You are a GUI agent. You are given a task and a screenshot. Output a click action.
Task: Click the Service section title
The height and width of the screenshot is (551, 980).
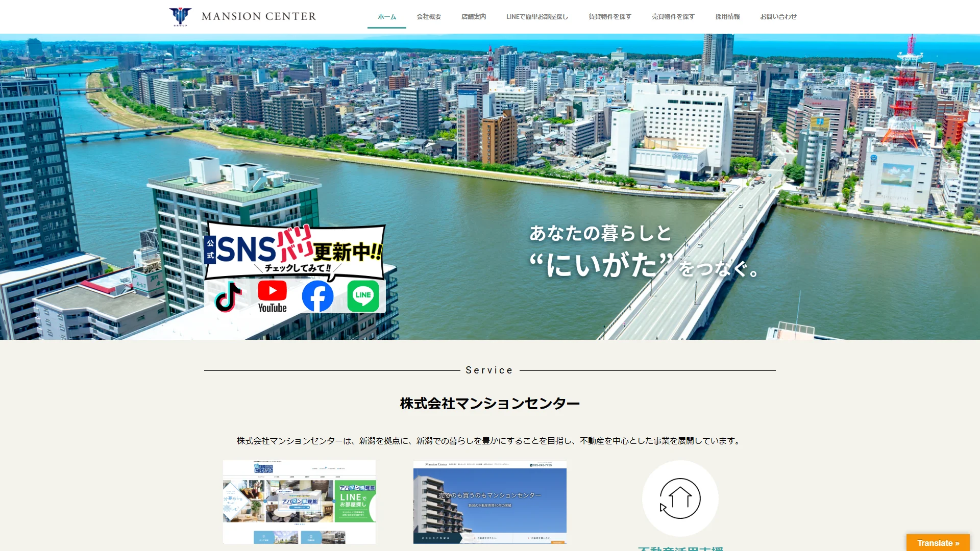489,370
